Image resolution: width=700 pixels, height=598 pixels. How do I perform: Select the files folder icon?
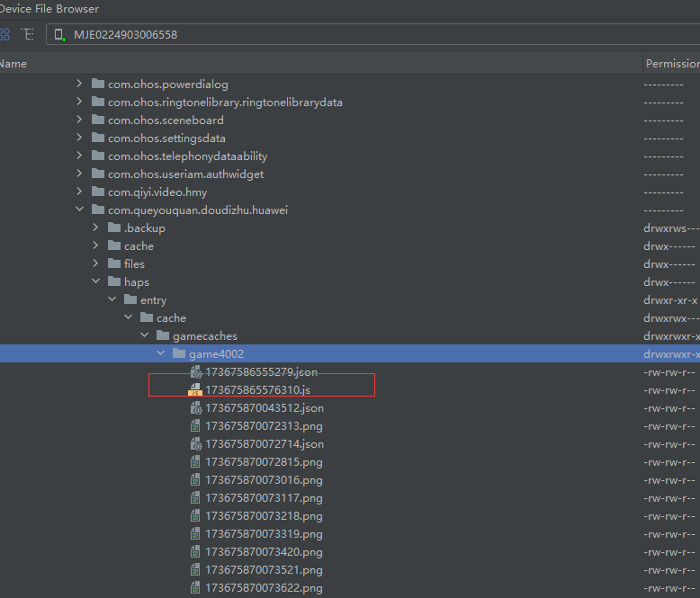tap(114, 263)
